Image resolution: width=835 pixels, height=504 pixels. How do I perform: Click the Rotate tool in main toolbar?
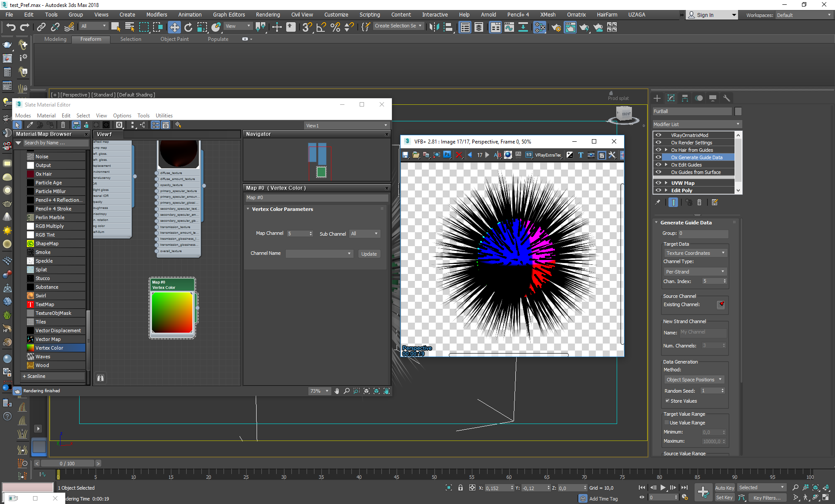188,27
